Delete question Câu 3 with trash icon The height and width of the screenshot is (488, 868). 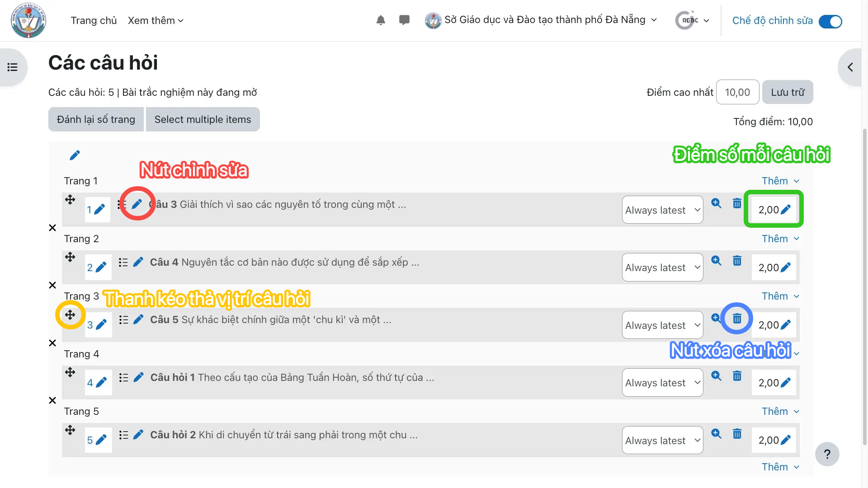[737, 203]
